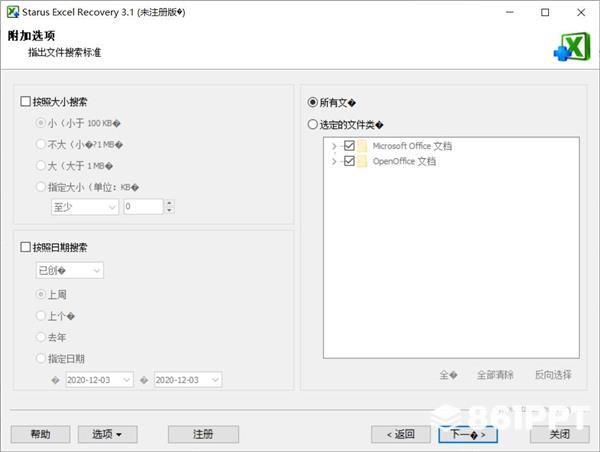Uncheck the OpenOffice 文档 checkbox
The image size is (600, 452).
pyautogui.click(x=349, y=161)
